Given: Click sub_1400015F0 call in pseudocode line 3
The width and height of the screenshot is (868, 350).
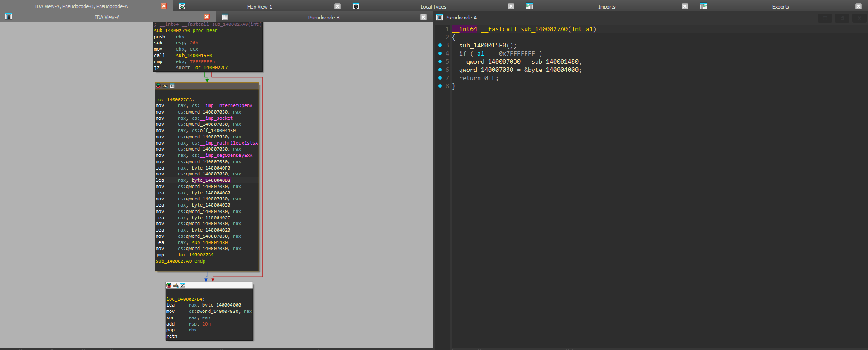Looking at the screenshot, I should point(483,45).
